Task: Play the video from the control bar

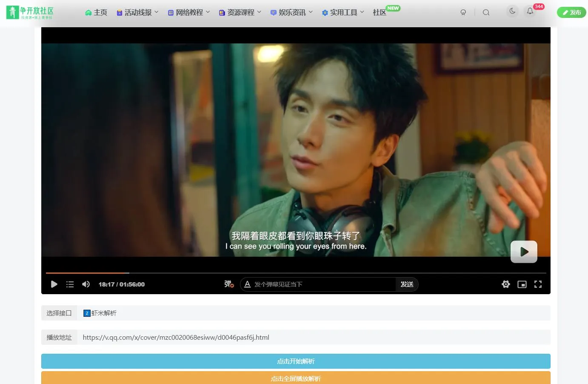Action: coord(54,284)
